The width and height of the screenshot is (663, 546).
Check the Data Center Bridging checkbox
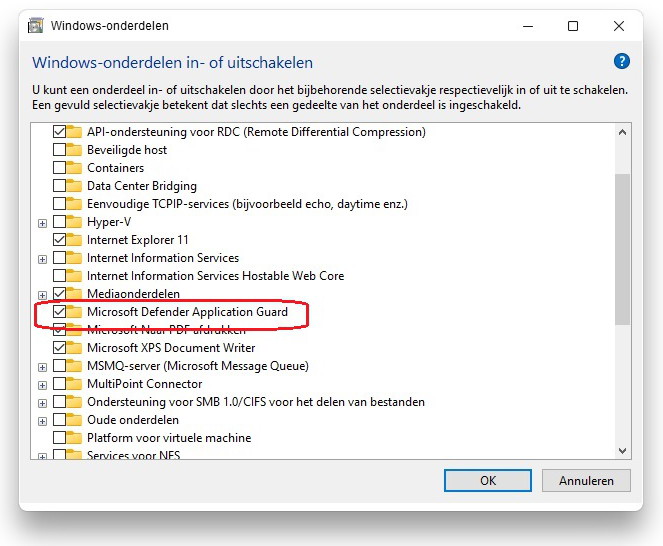click(x=59, y=186)
